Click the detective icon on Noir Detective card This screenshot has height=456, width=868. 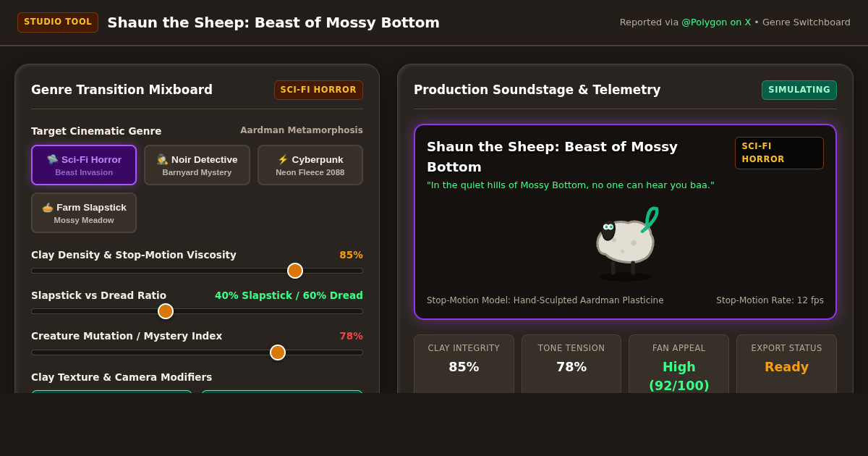pyautogui.click(x=162, y=159)
